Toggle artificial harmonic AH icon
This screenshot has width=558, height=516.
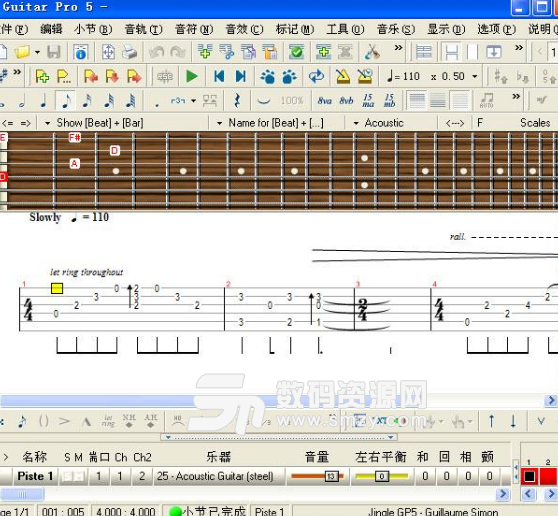coord(151,421)
